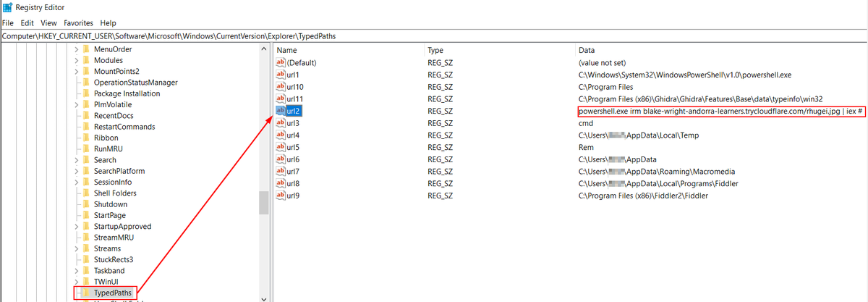Expand the Modules key

77,60
